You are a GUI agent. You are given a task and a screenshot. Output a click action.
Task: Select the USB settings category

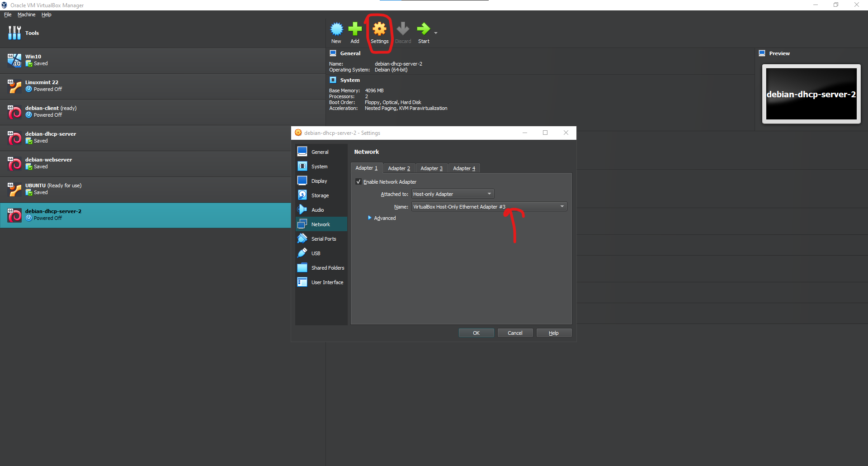pyautogui.click(x=316, y=253)
